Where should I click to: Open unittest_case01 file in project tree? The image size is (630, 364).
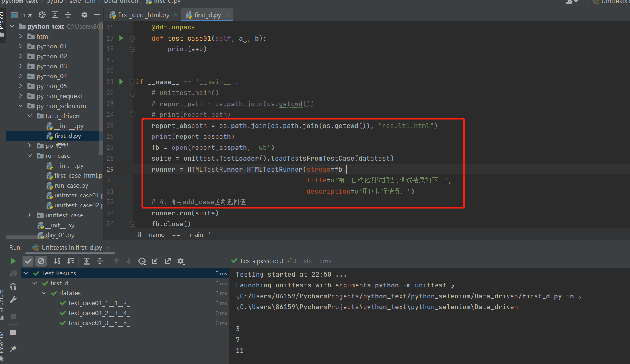(74, 195)
